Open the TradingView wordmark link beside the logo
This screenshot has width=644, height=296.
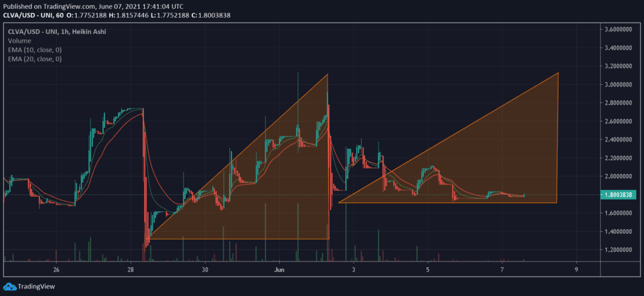pos(38,286)
